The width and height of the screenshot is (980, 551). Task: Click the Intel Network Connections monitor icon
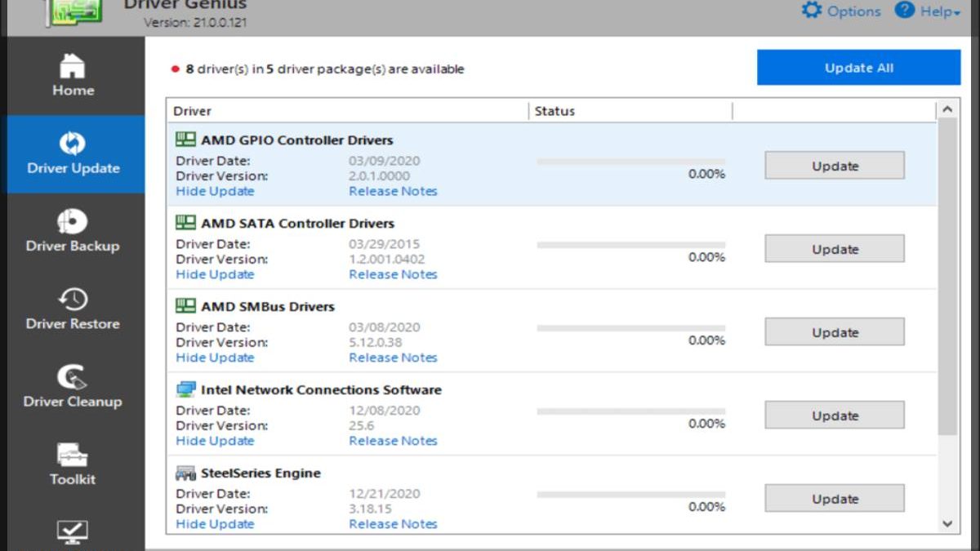pos(186,389)
